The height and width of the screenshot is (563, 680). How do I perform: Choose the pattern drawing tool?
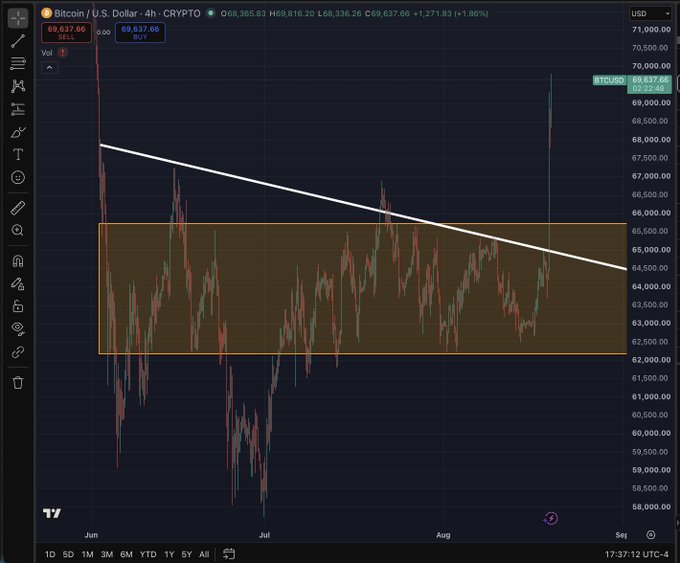18,86
